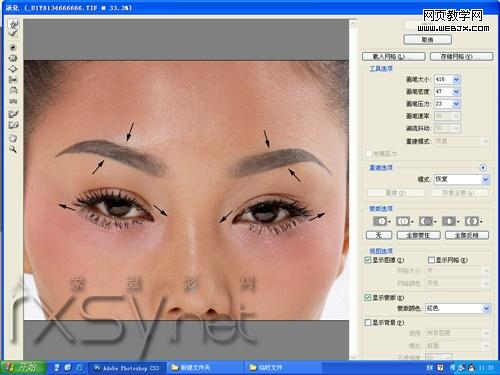Click the Intersect with Selection mask icon

[450, 221]
